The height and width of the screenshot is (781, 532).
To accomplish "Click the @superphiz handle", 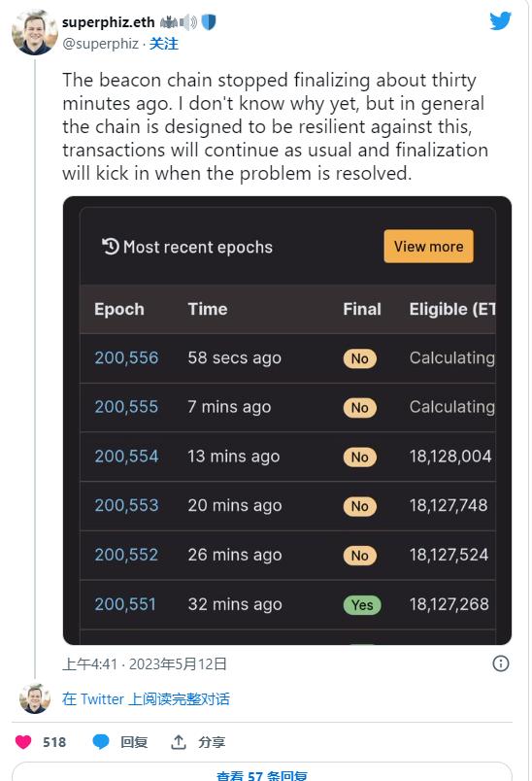I will [101, 44].
